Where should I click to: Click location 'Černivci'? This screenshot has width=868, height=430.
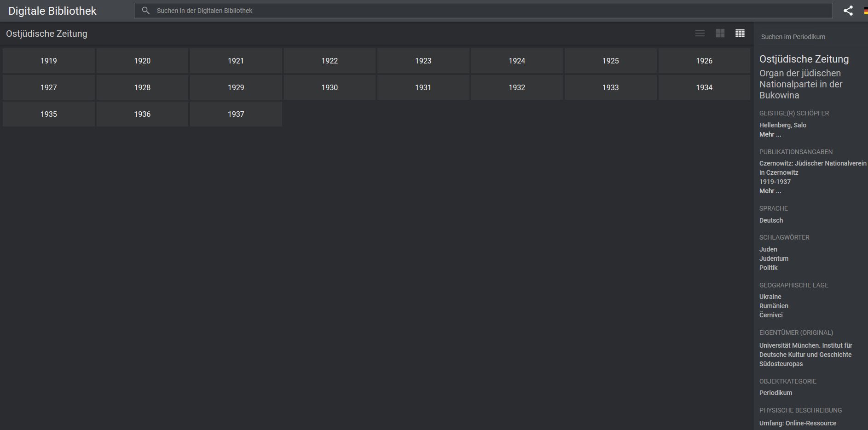coord(771,315)
